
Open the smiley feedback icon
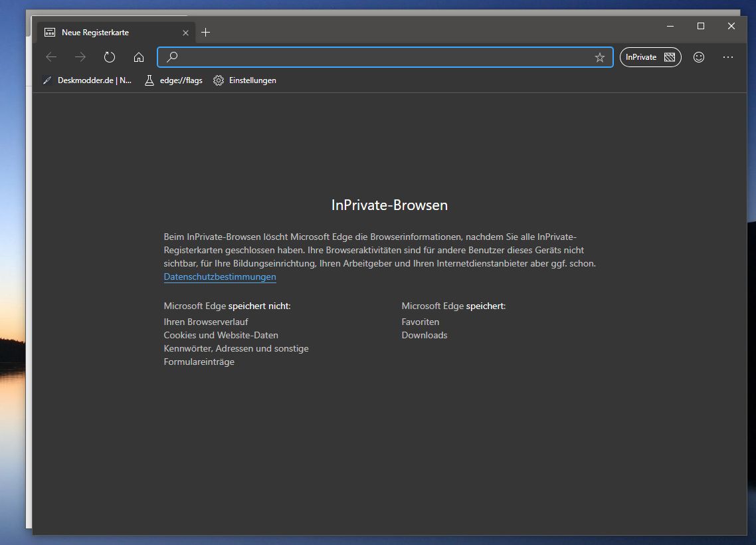click(699, 57)
